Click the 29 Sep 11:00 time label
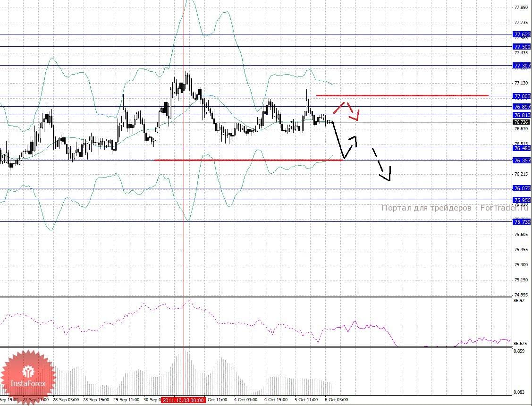 (x=126, y=400)
